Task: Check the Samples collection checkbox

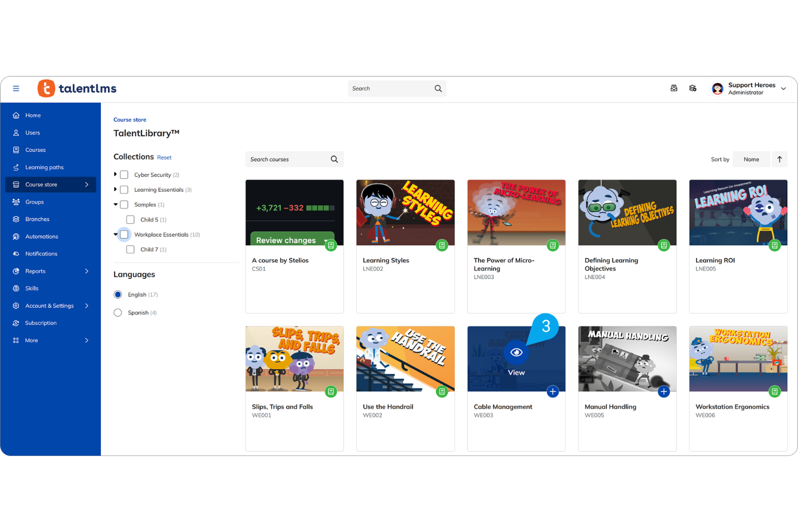Action: point(124,205)
